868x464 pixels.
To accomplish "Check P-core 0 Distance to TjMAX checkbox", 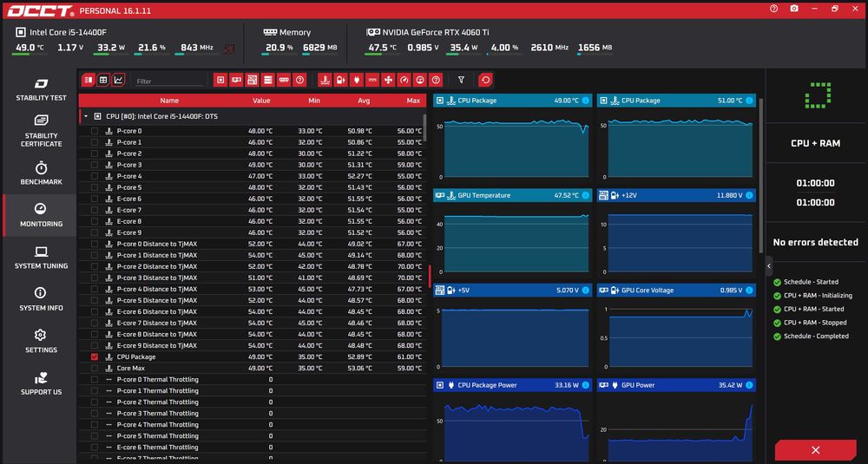I will pyautogui.click(x=94, y=244).
